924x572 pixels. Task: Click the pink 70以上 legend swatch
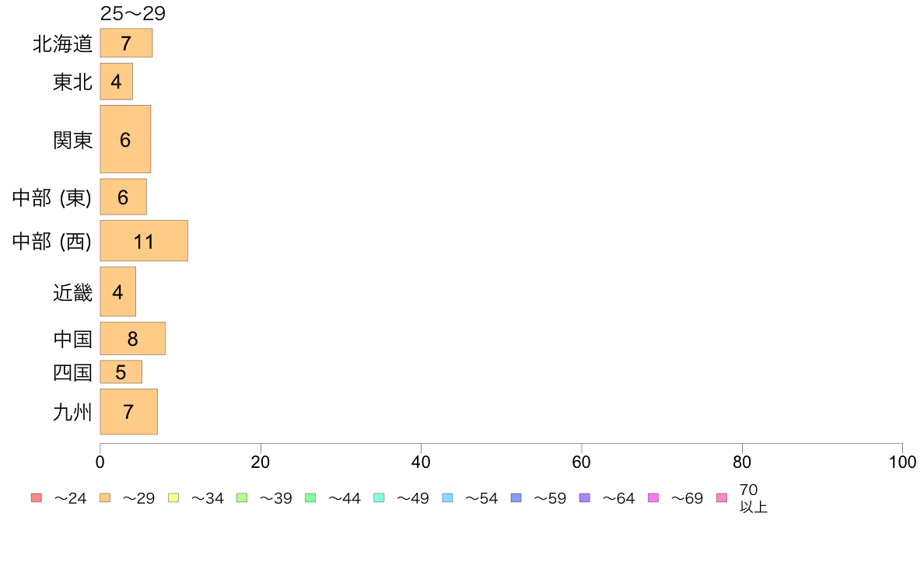pyautogui.click(x=722, y=498)
